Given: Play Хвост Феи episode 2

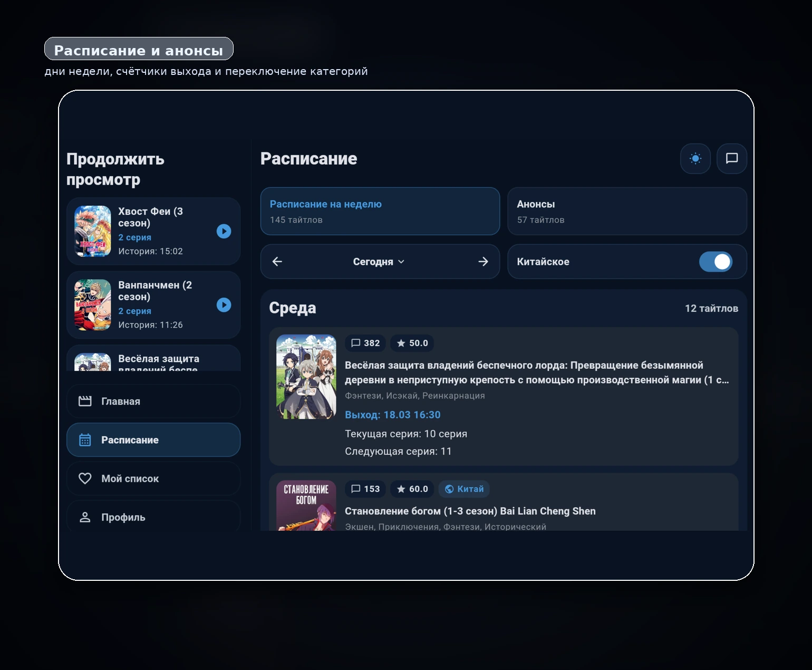Looking at the screenshot, I should [224, 231].
